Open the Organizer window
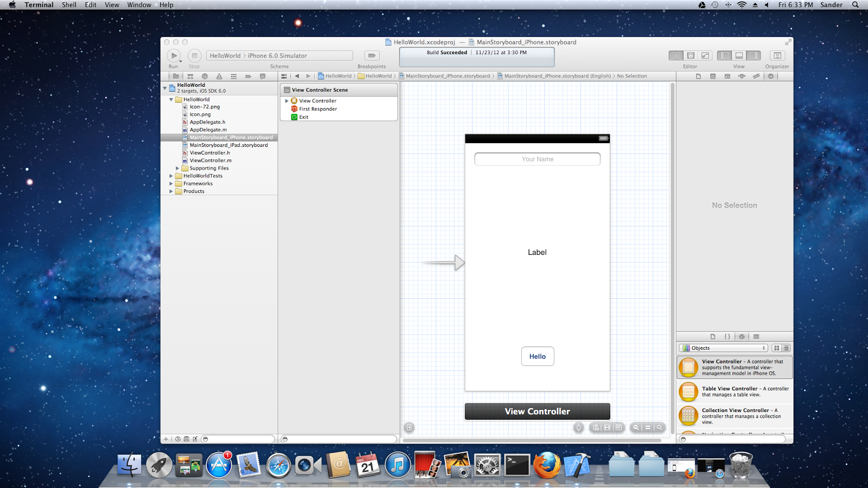868x488 pixels. pos(777,55)
